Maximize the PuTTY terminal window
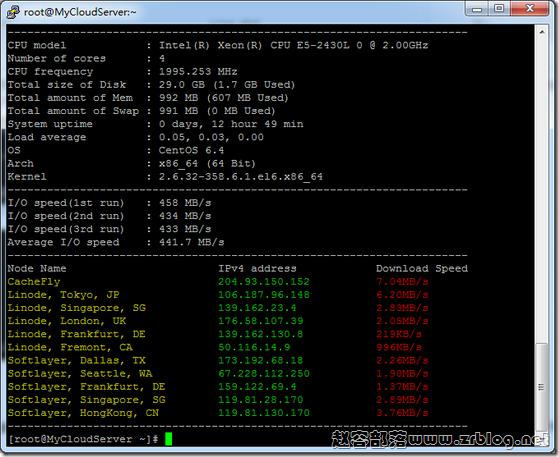The image size is (559, 457). pyautogui.click(x=499, y=9)
